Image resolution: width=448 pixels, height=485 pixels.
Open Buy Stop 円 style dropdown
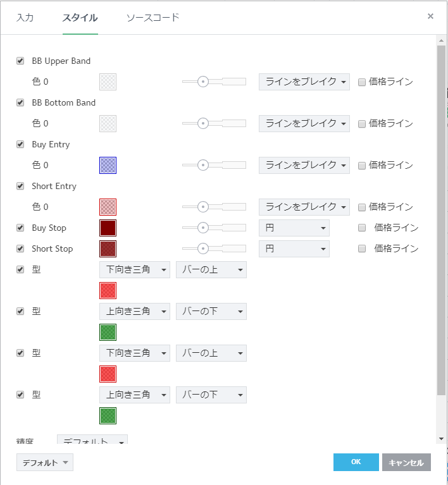coord(294,228)
